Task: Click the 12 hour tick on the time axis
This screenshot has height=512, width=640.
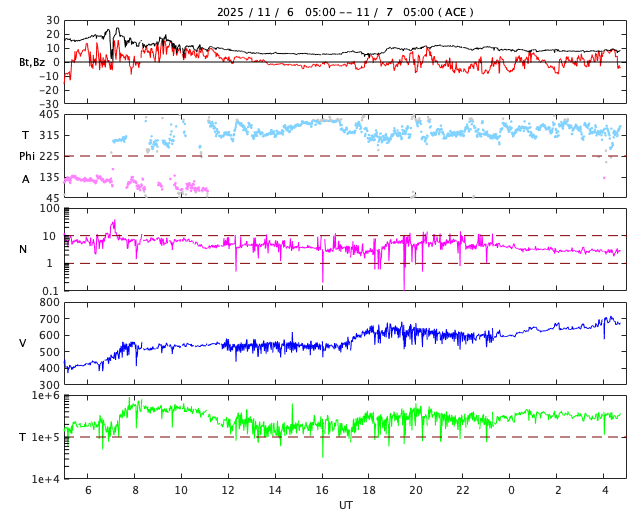Action: (x=228, y=490)
